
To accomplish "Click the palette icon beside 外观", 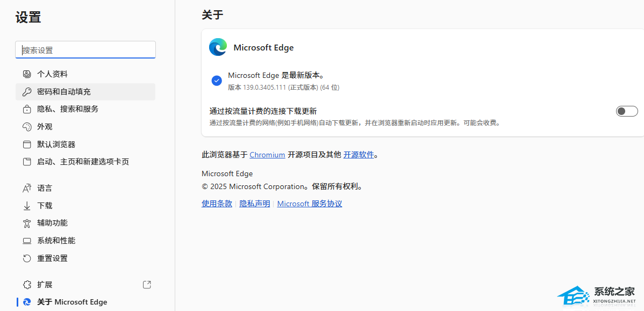I will 27,127.
